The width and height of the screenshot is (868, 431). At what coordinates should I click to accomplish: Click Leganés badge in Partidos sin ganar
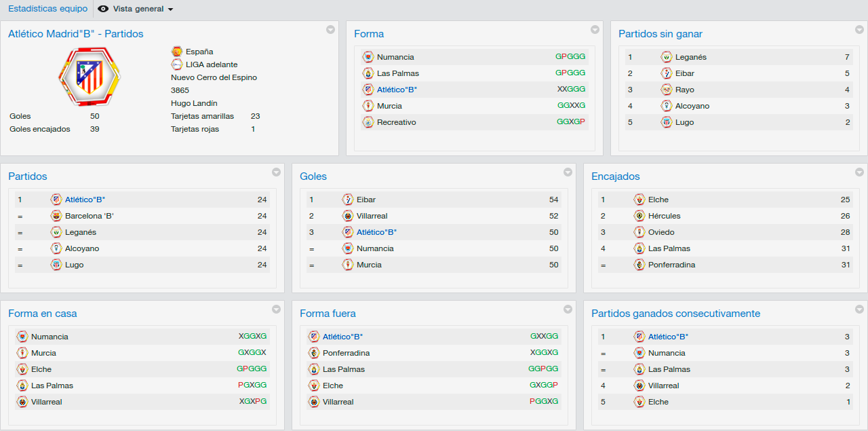[x=667, y=57]
